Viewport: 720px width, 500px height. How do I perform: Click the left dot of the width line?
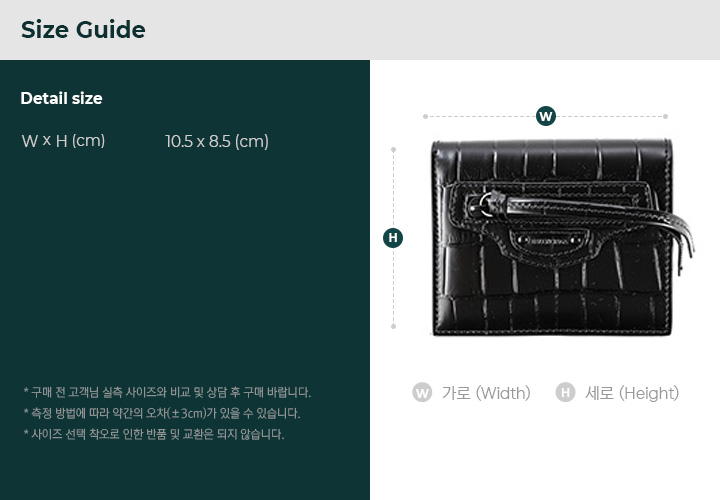(425, 117)
